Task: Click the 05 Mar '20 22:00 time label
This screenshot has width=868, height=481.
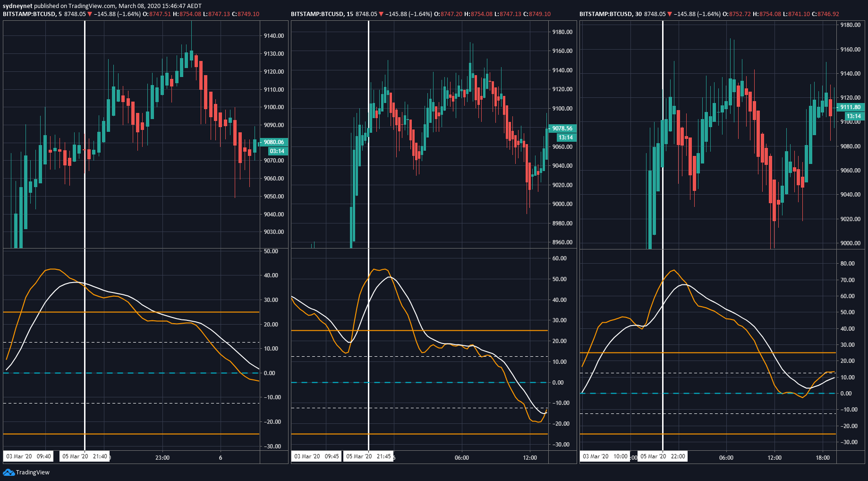Action: point(663,456)
